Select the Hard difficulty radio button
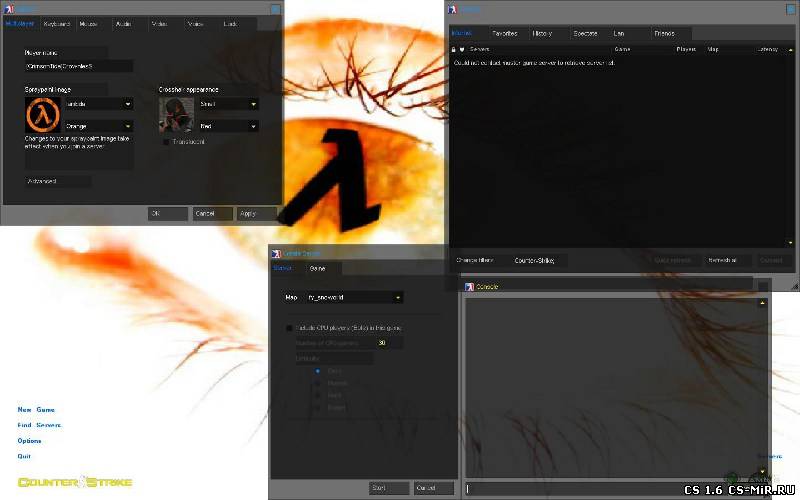This screenshot has height=500, width=800. pyautogui.click(x=317, y=395)
